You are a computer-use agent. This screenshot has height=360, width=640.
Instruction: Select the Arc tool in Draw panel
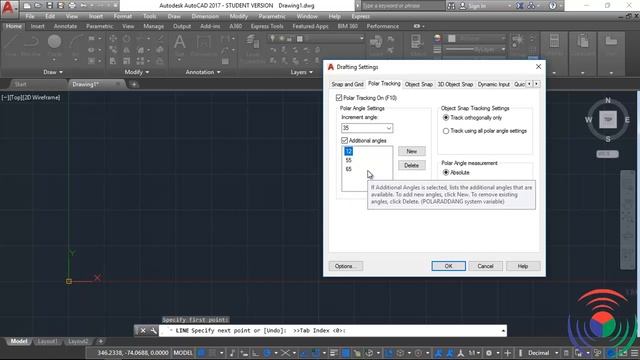coord(76,45)
